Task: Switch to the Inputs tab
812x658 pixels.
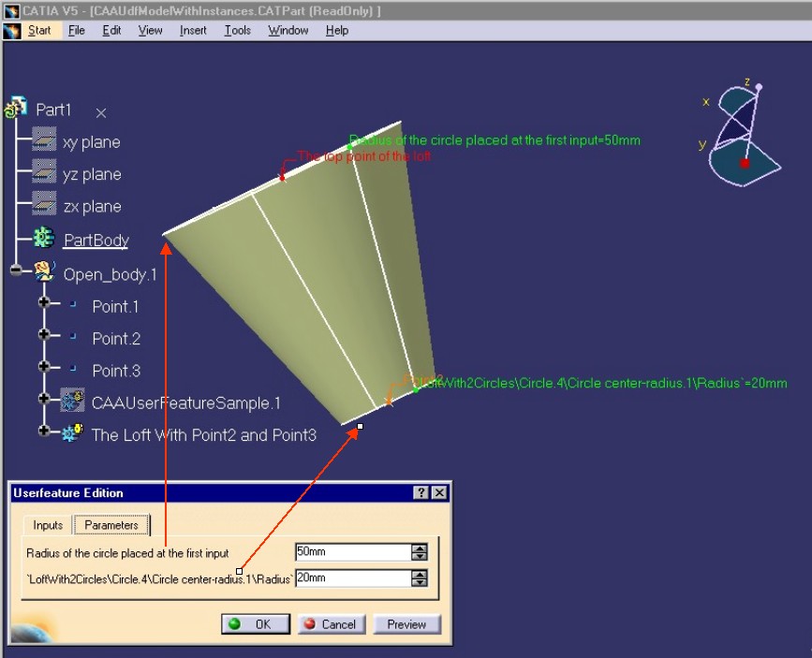Action: pyautogui.click(x=48, y=525)
